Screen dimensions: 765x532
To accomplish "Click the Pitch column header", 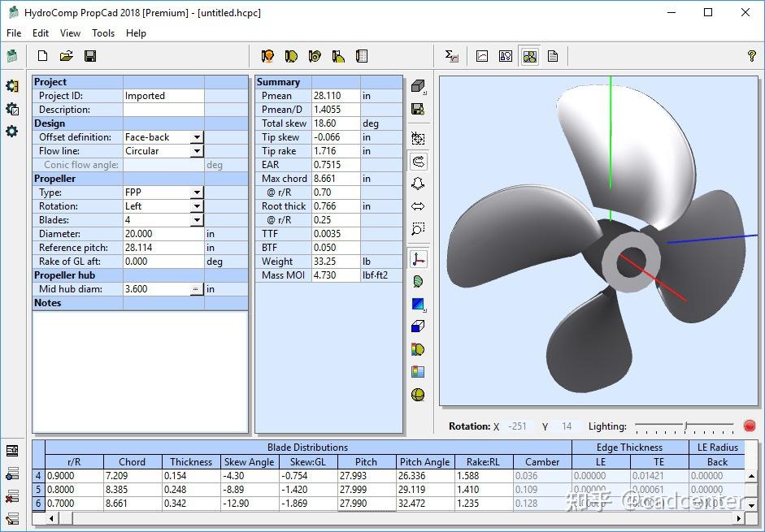I will coord(366,461).
